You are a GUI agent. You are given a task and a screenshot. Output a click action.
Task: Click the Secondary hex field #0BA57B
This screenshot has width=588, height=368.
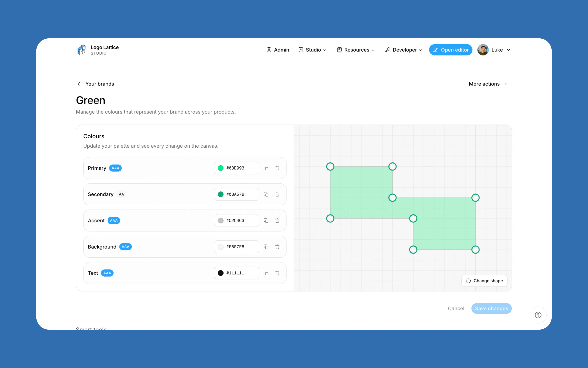[x=236, y=194]
